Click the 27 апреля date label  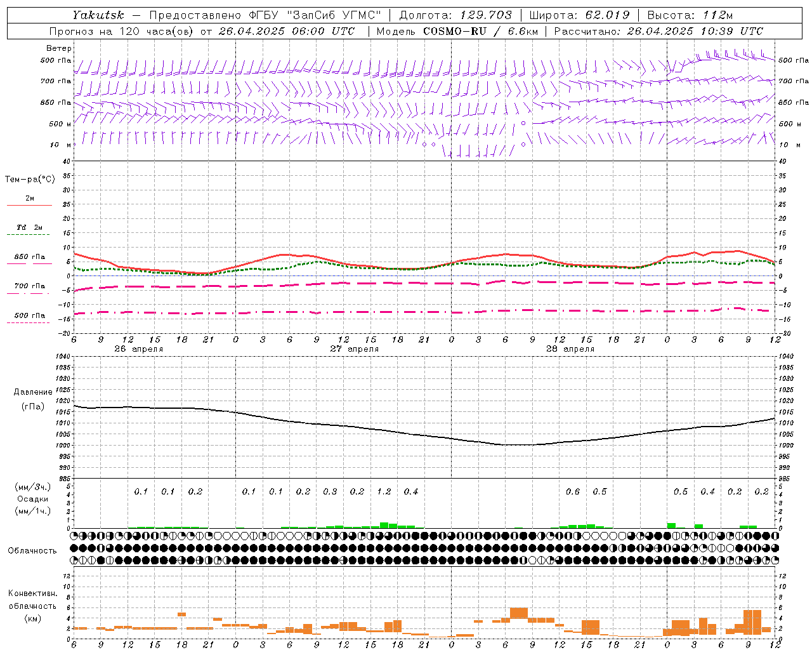(x=354, y=349)
